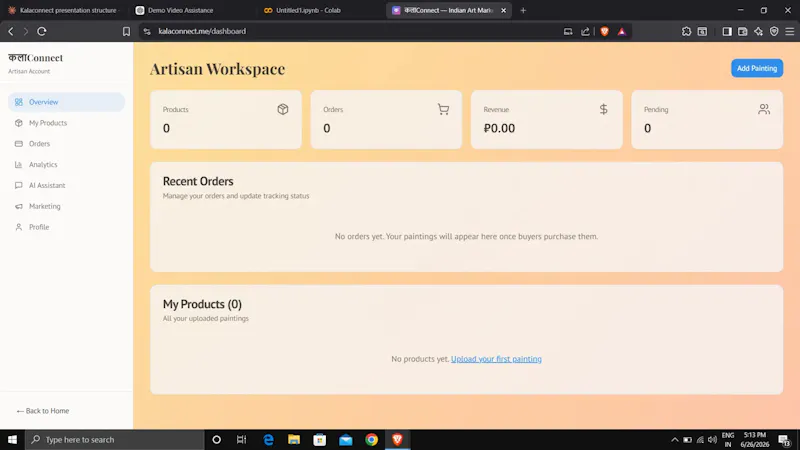Open My Products in sidebar

point(66,123)
